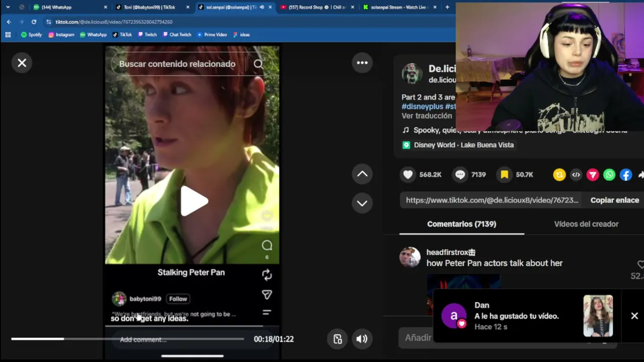
Task: Open comments via the 7139 speech bubble
Action: (460, 174)
